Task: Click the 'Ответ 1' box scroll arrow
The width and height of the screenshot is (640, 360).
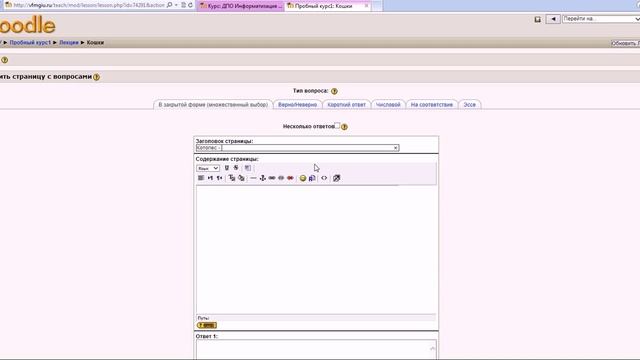Action: point(432,348)
